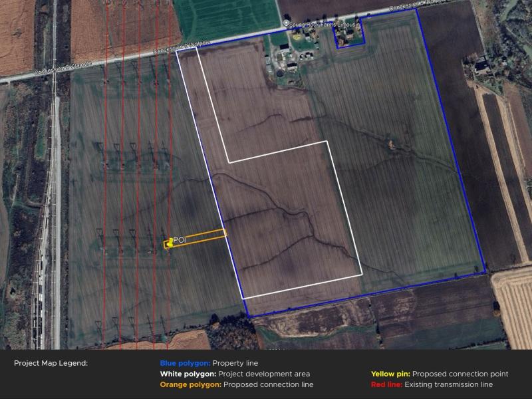532x399 pixels.
Task: Click the 'Red line: Existing transmission line' legend entry
Action: [x=432, y=384]
